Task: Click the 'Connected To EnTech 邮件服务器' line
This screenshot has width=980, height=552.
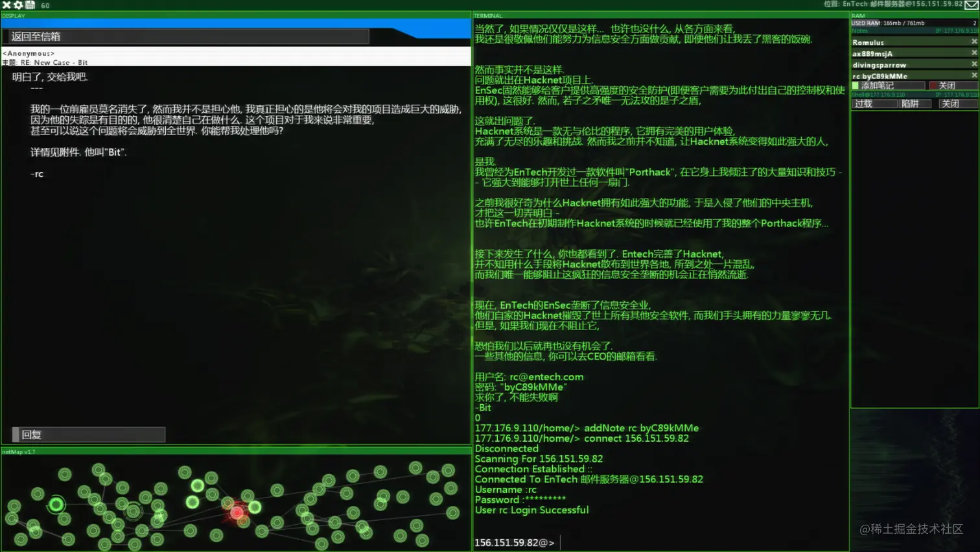Action: pyautogui.click(x=589, y=479)
